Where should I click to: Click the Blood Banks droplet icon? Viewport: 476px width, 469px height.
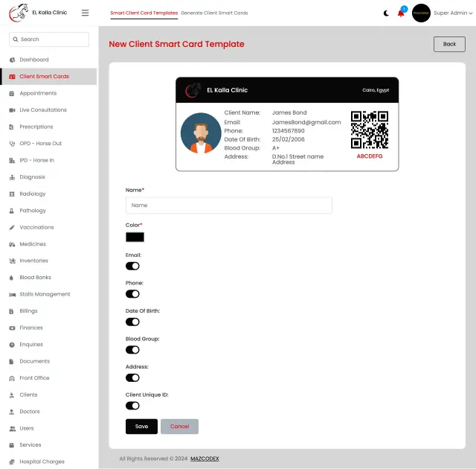[x=12, y=278]
